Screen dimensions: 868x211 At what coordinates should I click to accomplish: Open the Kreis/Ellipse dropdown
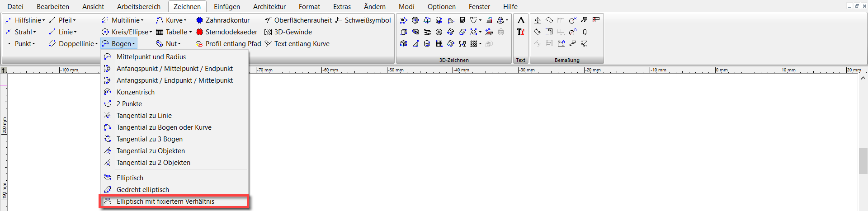tap(151, 32)
